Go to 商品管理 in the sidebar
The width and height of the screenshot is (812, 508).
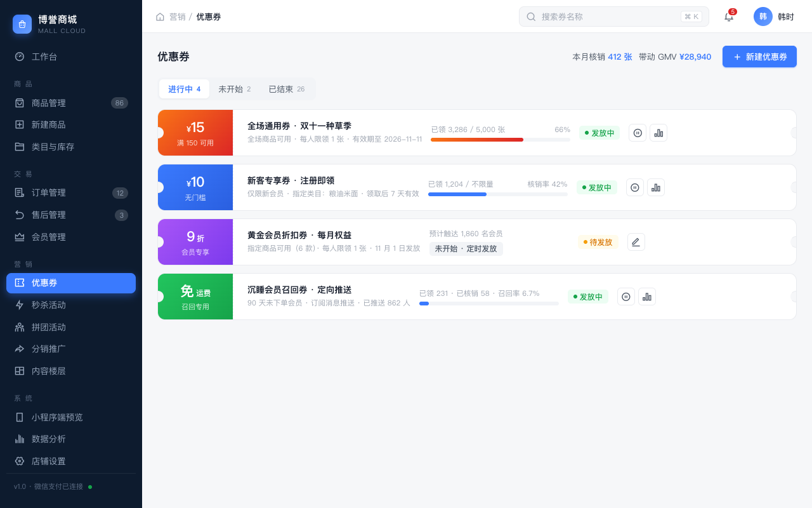[71, 103]
